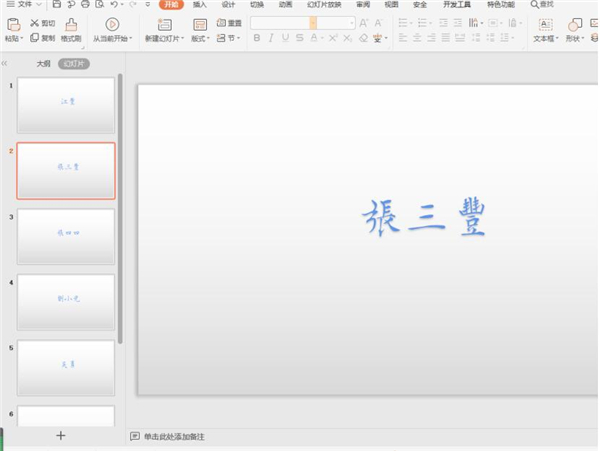Switch to the Outline (大纲) tab
The width and height of the screenshot is (600, 451).
point(43,63)
